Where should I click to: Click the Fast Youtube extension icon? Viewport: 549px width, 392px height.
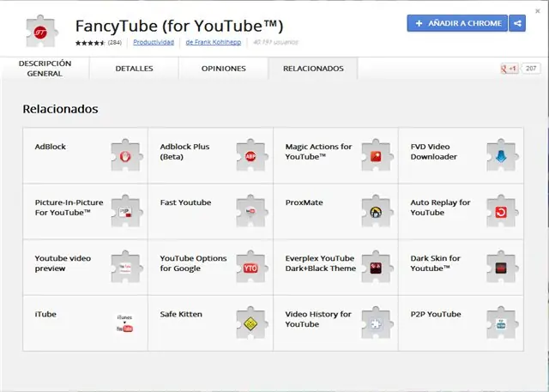point(252,211)
